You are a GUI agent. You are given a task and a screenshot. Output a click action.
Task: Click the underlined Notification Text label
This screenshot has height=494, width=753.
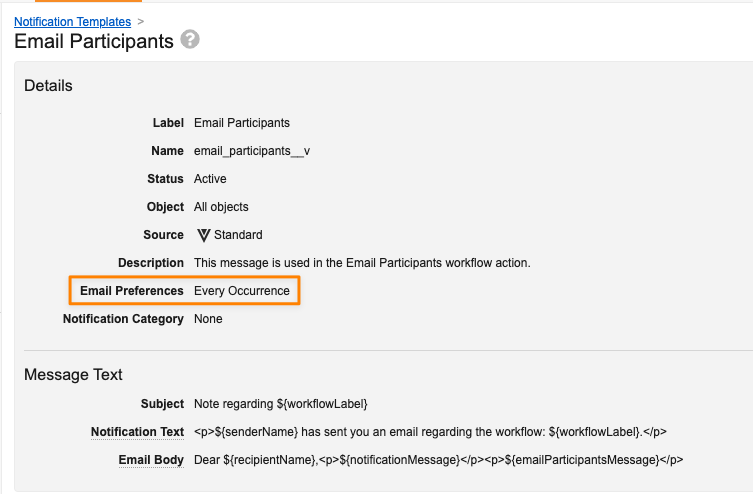(137, 432)
